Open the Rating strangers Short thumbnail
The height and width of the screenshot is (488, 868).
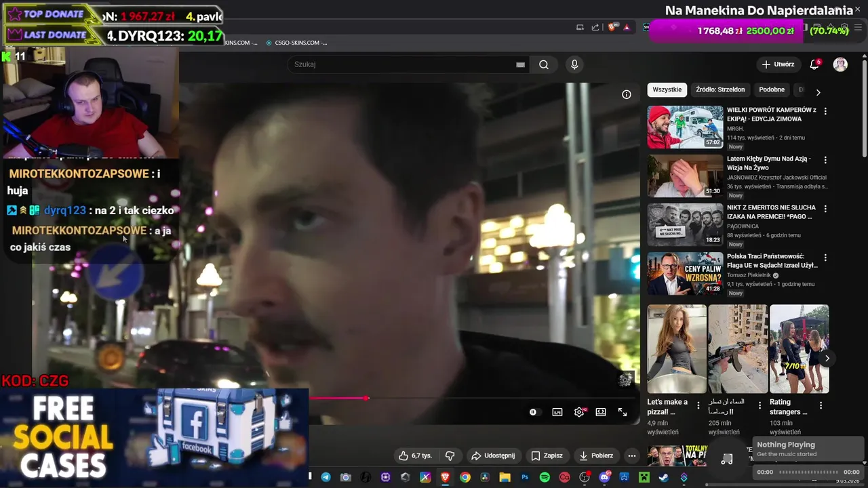point(800,349)
